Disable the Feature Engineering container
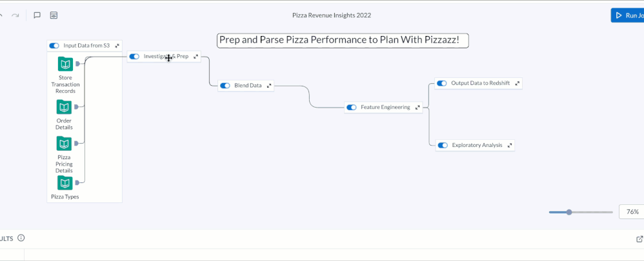This screenshot has width=644, height=261. 352,108
